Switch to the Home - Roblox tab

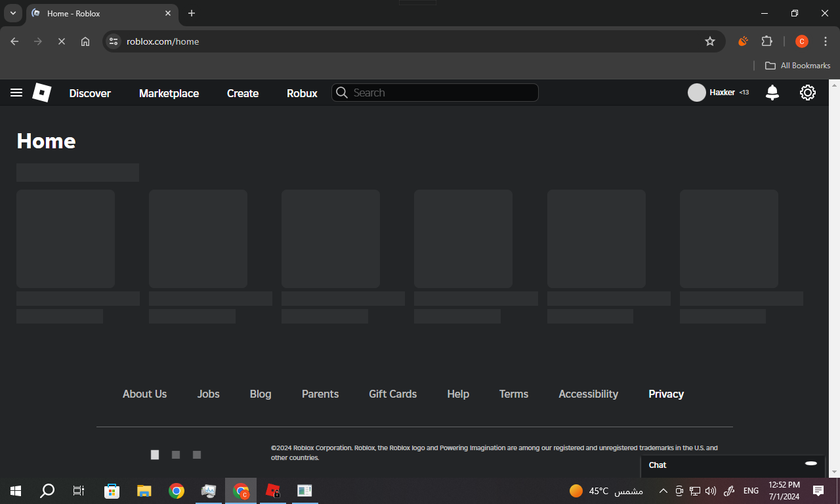click(102, 13)
